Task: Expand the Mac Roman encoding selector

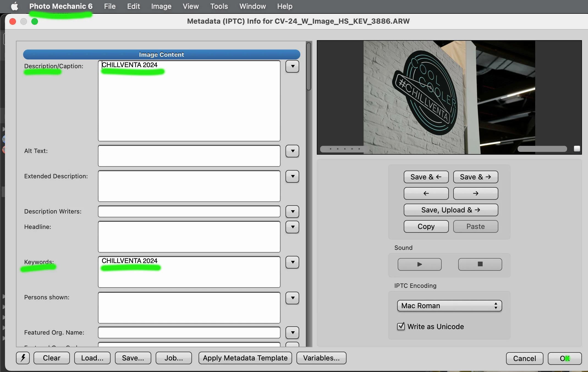Action: click(449, 306)
